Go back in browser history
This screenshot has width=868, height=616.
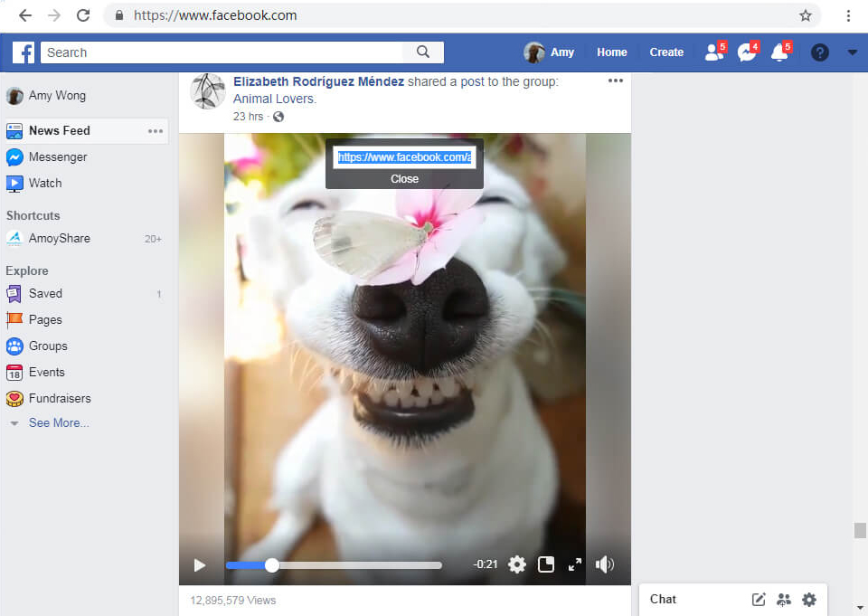(x=25, y=15)
